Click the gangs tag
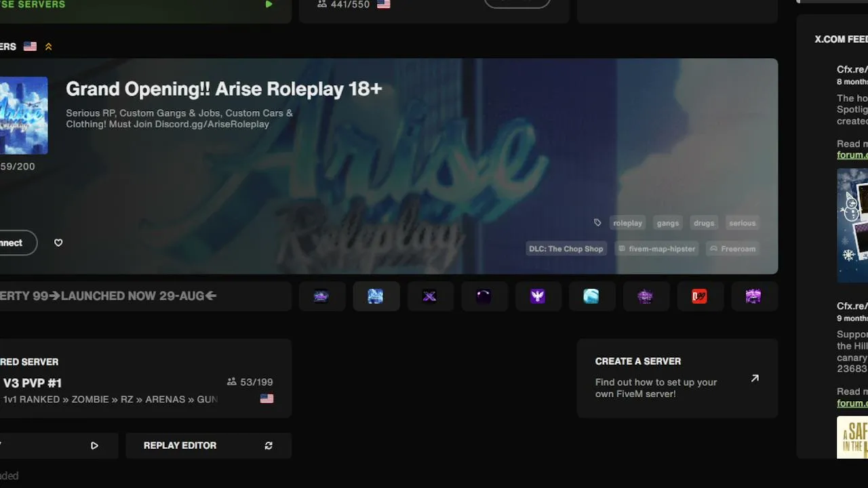 coord(668,223)
